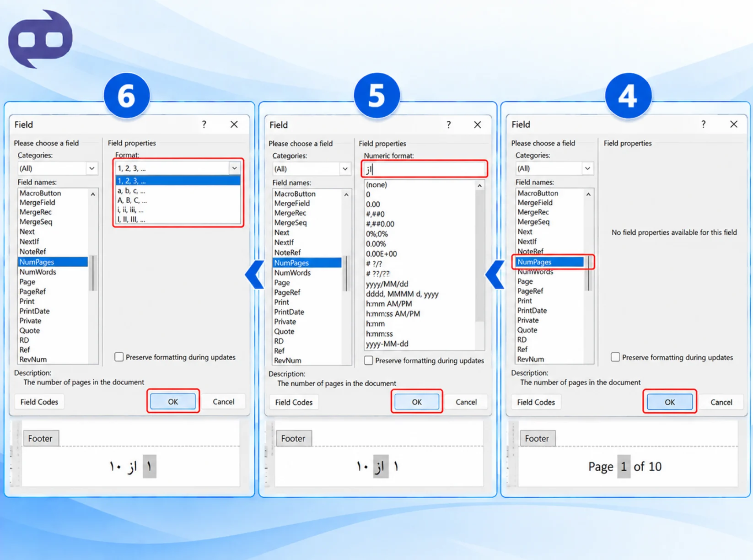Screen dimensions: 753x560
Task: Choose the 'A, B, C, ...' uppercase format option
Action: pyautogui.click(x=178, y=200)
